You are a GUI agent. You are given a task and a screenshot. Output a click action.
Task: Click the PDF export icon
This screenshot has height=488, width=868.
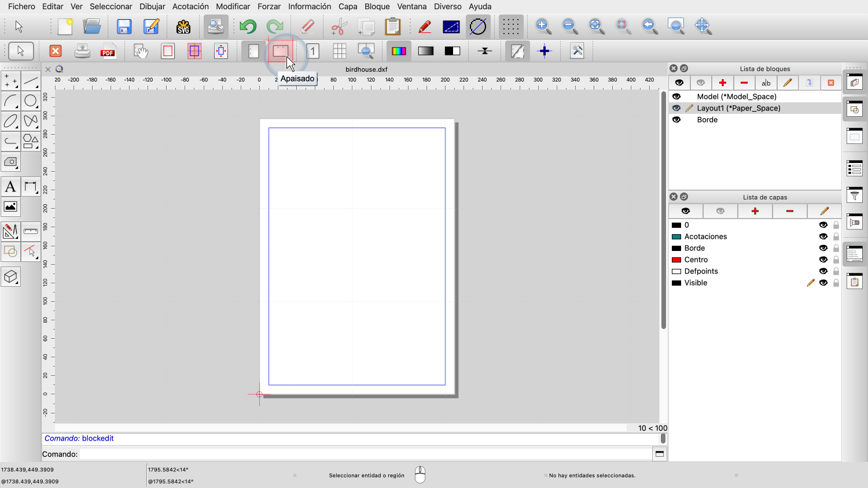click(x=108, y=51)
